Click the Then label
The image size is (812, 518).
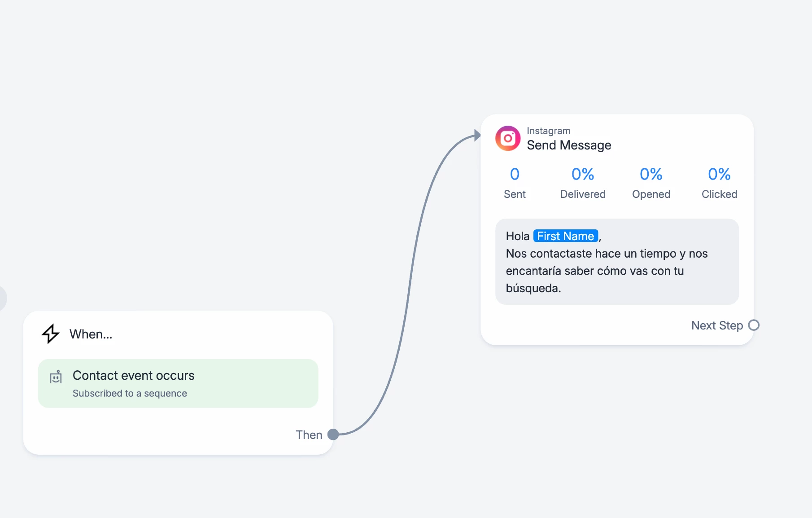point(309,435)
